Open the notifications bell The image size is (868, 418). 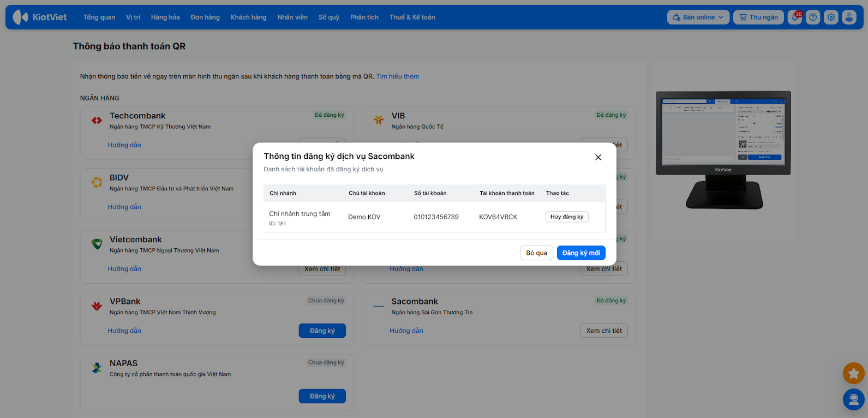coord(795,17)
